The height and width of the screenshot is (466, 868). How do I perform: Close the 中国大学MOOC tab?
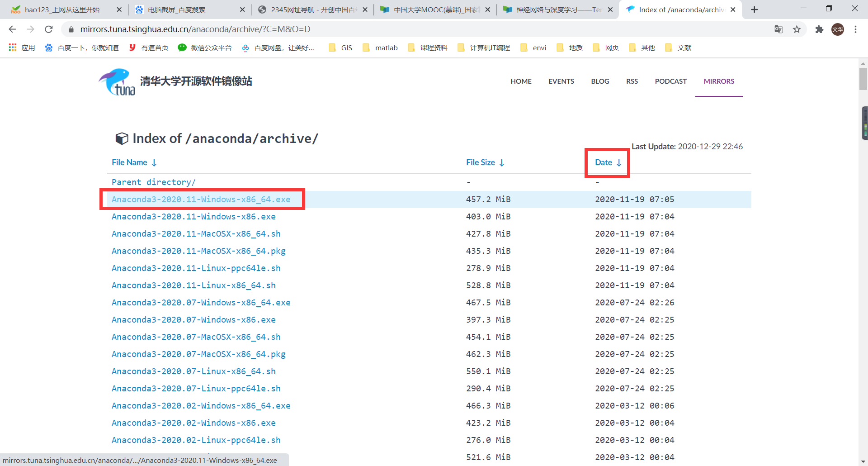pyautogui.click(x=487, y=10)
